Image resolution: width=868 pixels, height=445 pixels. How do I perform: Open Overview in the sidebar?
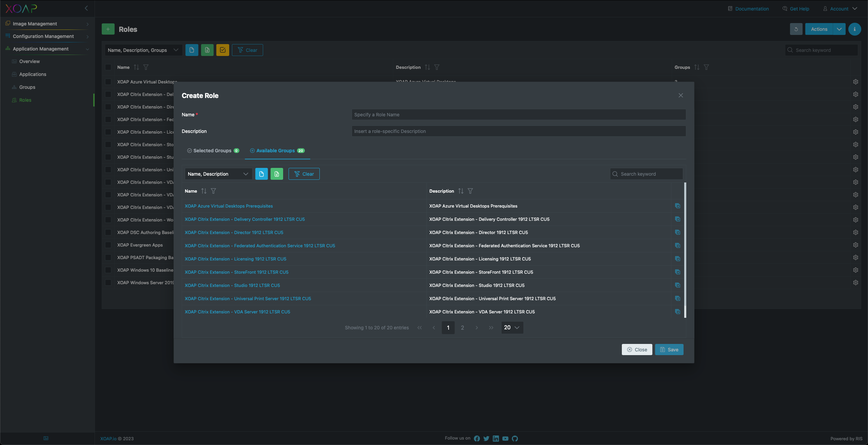click(x=29, y=61)
